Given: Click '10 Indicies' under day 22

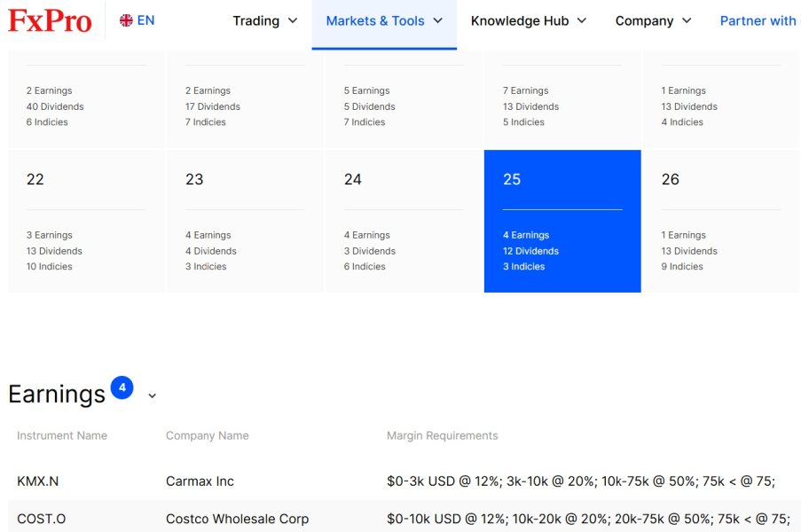Looking at the screenshot, I should pyautogui.click(x=49, y=267).
